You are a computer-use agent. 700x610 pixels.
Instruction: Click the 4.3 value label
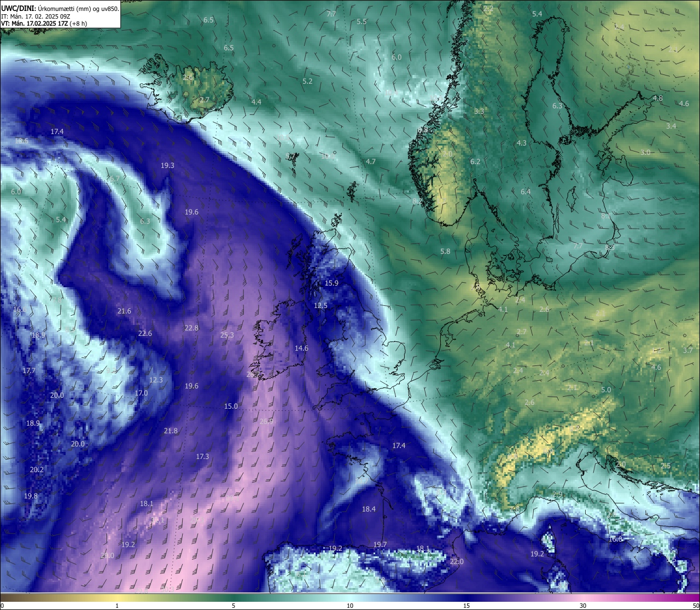coord(521,143)
